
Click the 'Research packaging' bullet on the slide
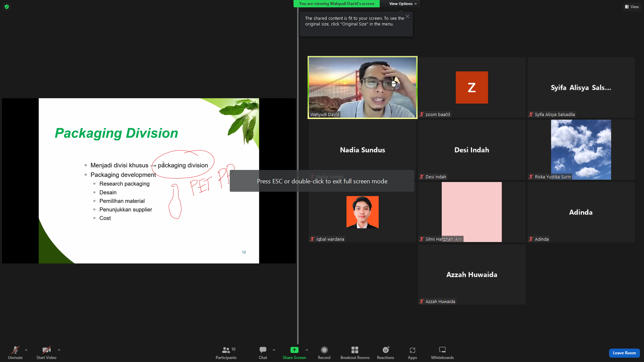(124, 184)
